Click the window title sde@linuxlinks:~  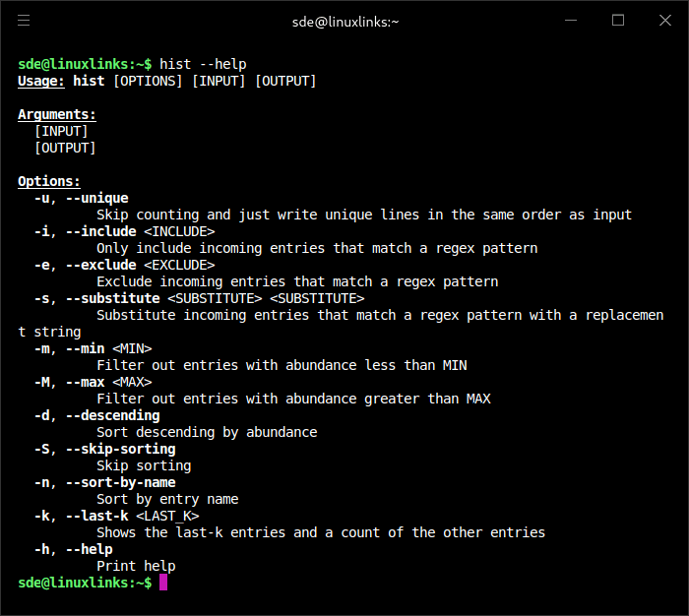pyautogui.click(x=345, y=21)
